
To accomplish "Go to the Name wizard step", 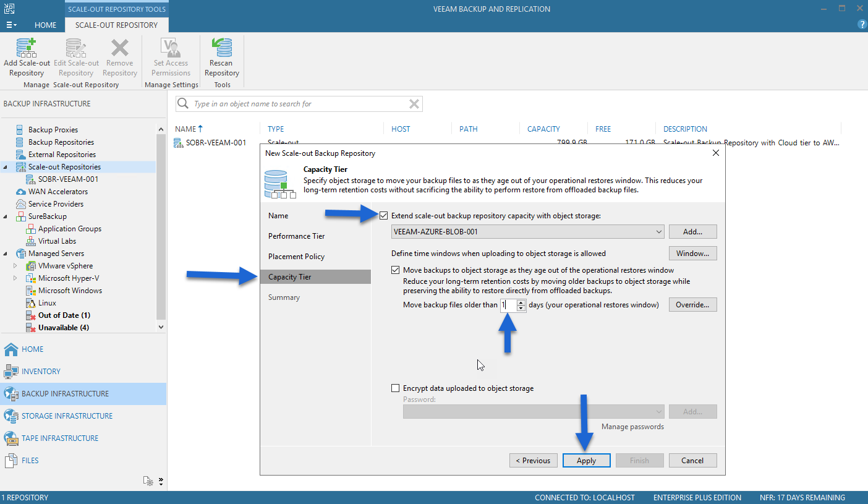I will click(278, 216).
